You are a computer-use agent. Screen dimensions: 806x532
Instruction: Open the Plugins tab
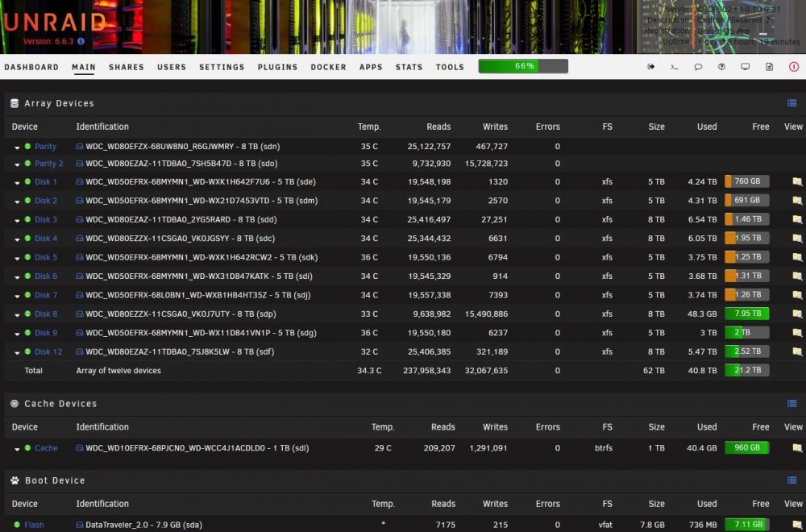(277, 67)
